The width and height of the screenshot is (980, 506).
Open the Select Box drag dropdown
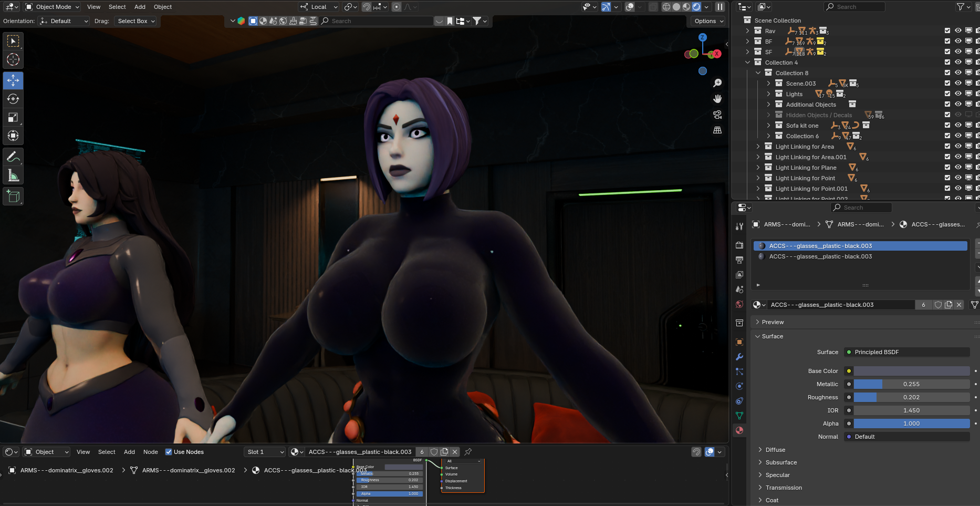[x=135, y=21]
